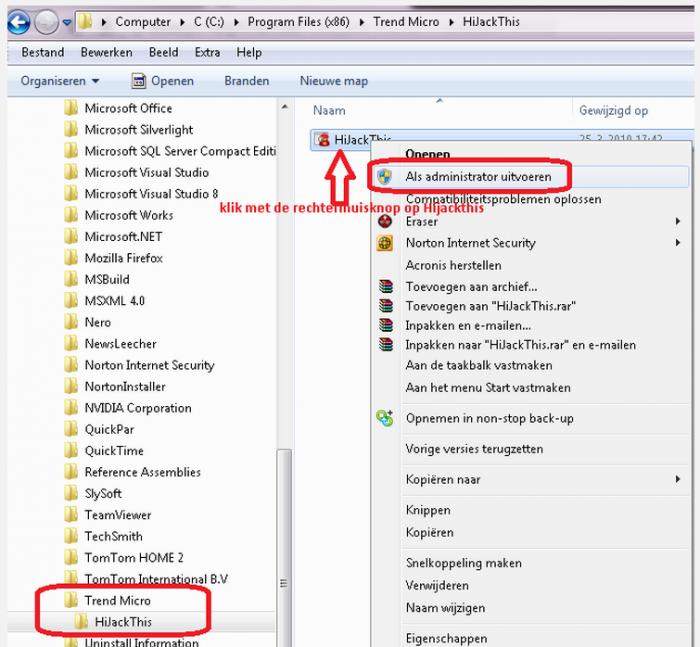Click the Eraser icon in context menu

[x=385, y=221]
